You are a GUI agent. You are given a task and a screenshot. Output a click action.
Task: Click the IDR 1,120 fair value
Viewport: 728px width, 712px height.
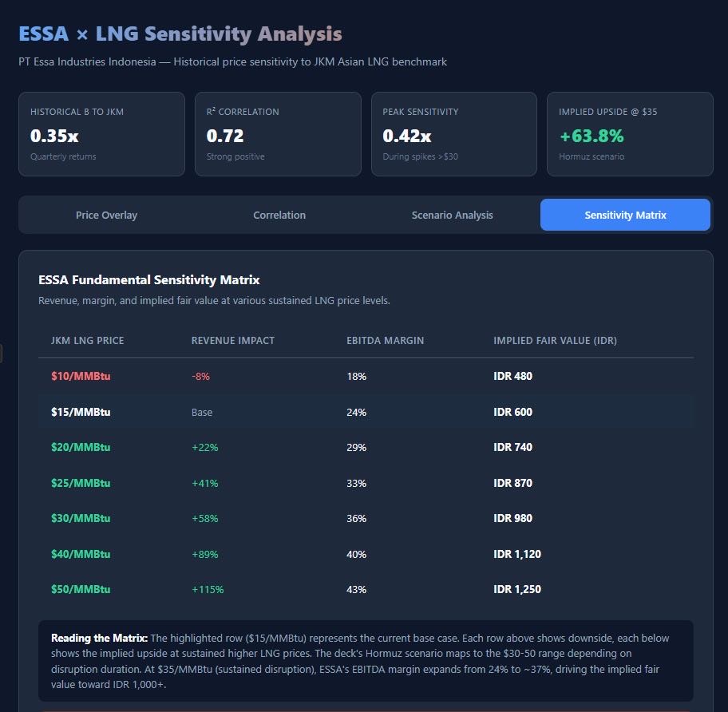tap(517, 554)
